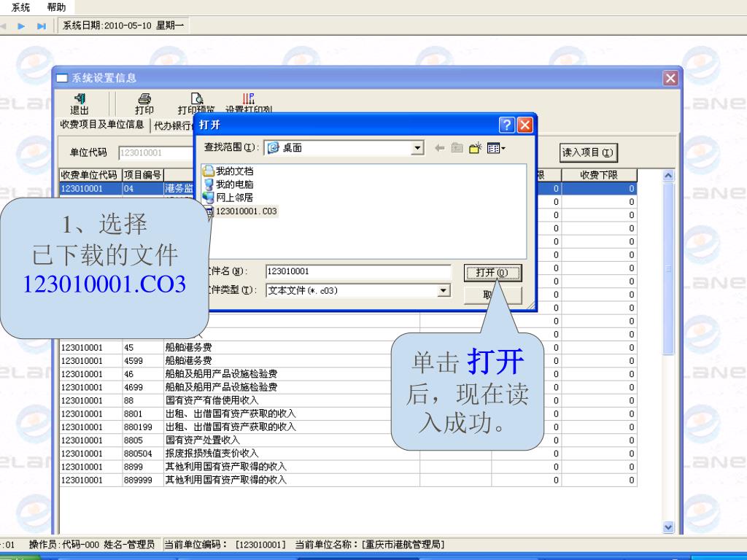Click the 取消 cancel button
The width and height of the screenshot is (747, 560).
[x=492, y=295]
